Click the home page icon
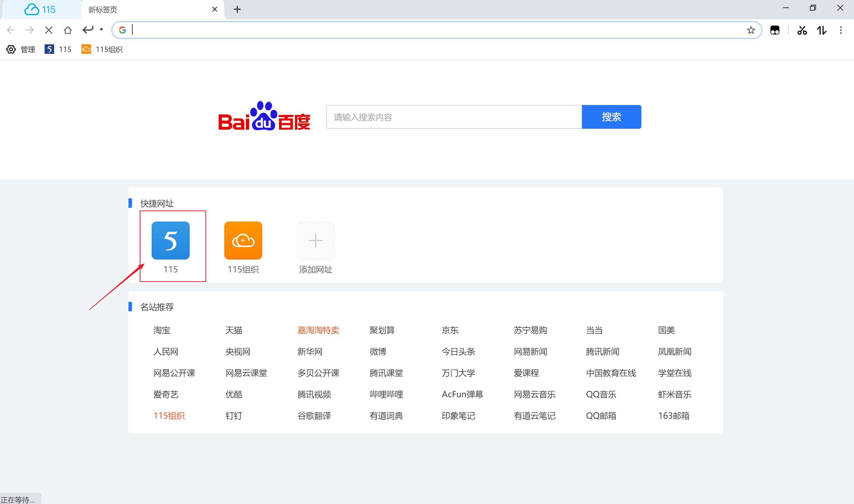The height and width of the screenshot is (504, 854). (x=67, y=30)
